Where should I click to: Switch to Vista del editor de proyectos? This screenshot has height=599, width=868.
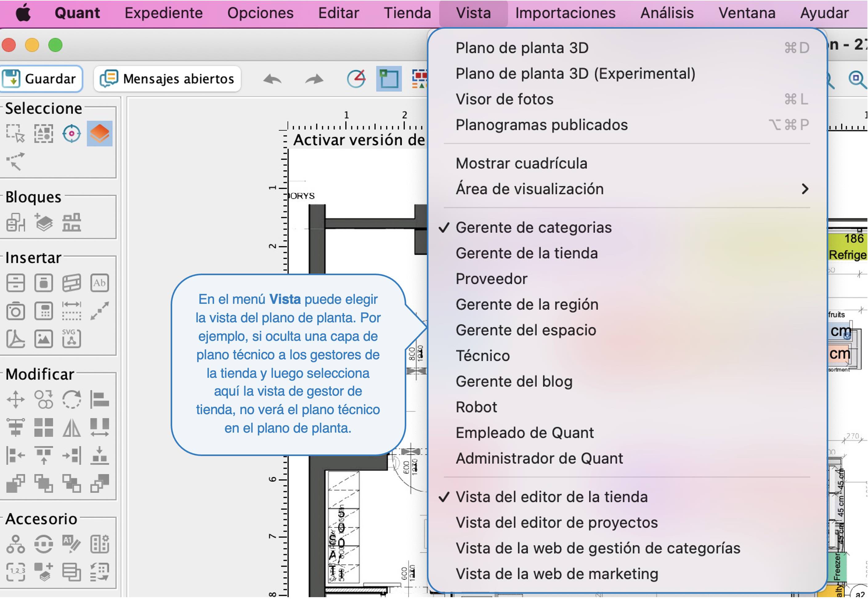point(627,523)
